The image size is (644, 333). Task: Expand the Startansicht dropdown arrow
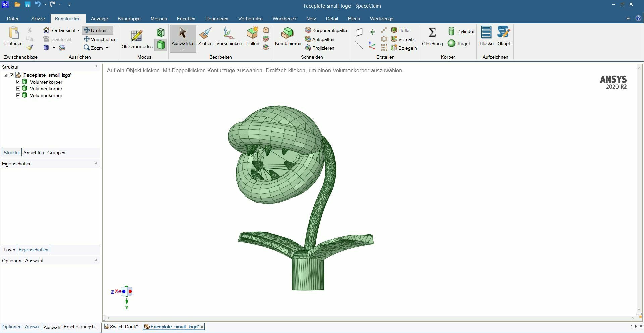click(x=78, y=30)
